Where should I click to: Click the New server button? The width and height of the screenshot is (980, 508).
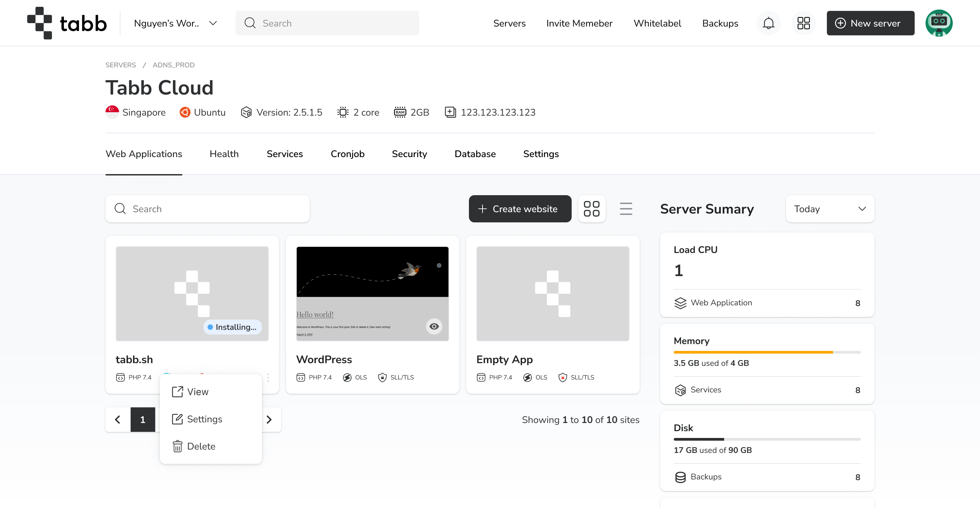point(870,23)
